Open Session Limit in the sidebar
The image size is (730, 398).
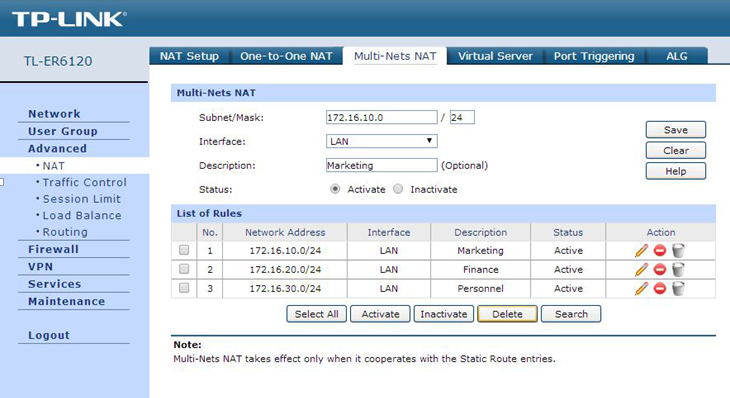pos(81,199)
